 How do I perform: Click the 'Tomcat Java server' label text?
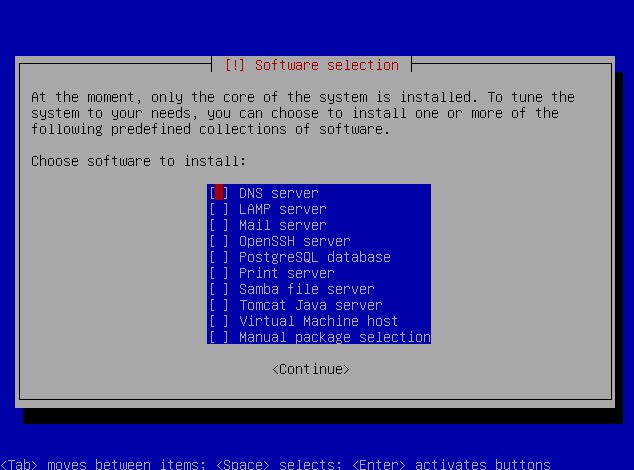pyautogui.click(x=311, y=305)
